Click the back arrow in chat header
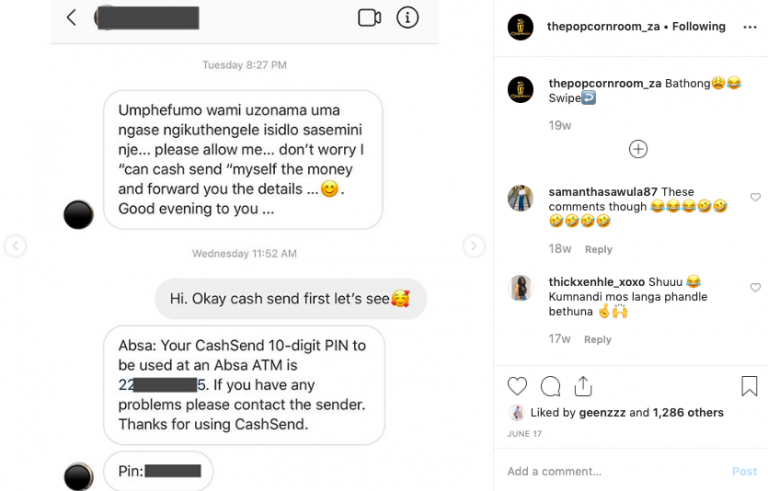This screenshot has width=768, height=491. tap(71, 18)
